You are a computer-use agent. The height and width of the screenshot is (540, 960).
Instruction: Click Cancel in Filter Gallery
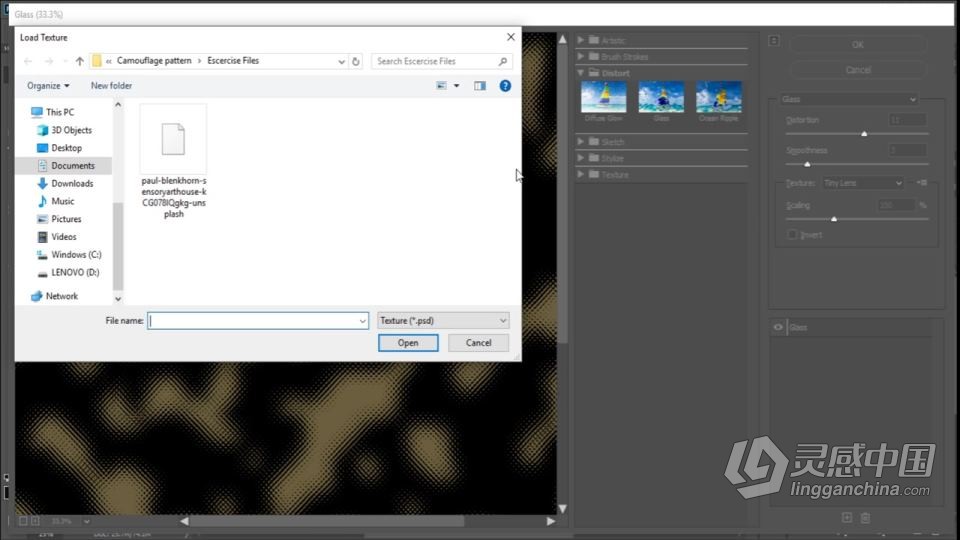[x=858, y=70]
